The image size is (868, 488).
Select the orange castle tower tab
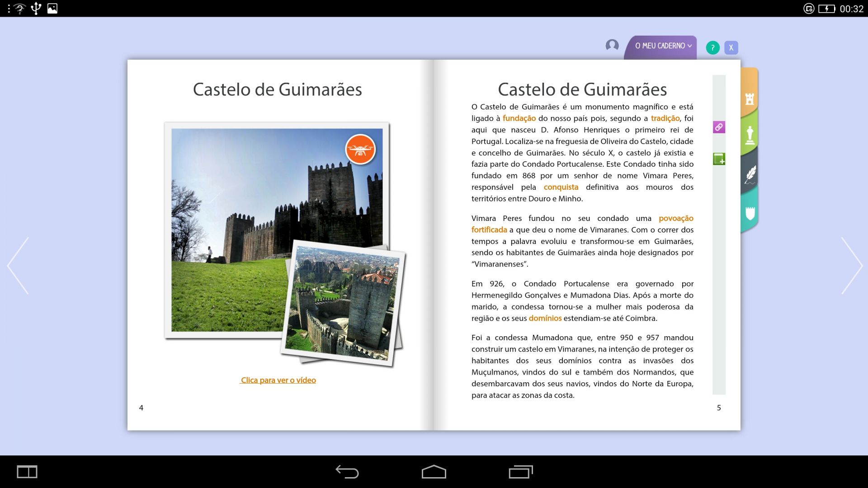pyautogui.click(x=750, y=99)
